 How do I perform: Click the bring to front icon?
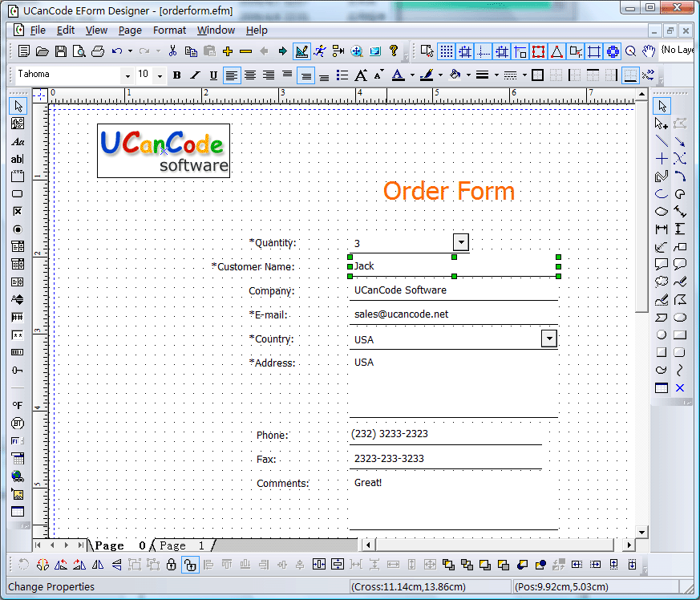click(x=448, y=565)
